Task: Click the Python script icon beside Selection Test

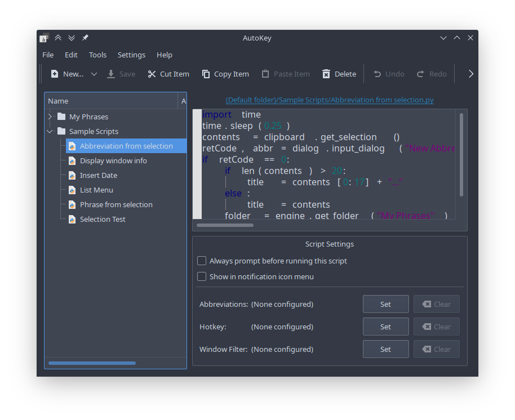Action: [x=72, y=219]
